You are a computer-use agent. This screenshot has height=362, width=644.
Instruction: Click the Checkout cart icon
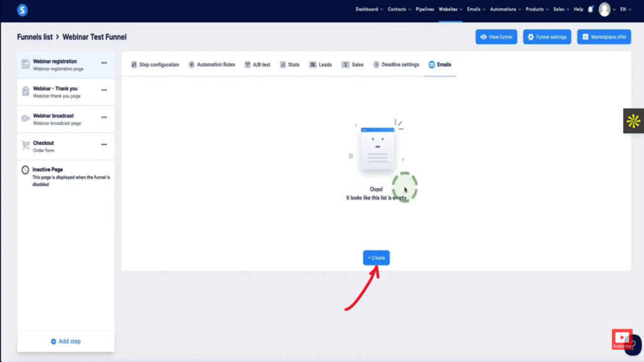tap(25, 146)
